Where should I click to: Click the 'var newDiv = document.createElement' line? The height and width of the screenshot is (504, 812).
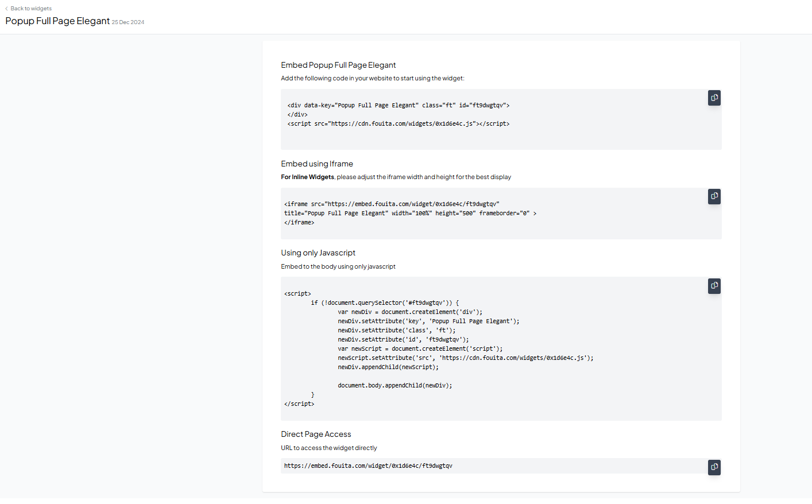(x=410, y=312)
